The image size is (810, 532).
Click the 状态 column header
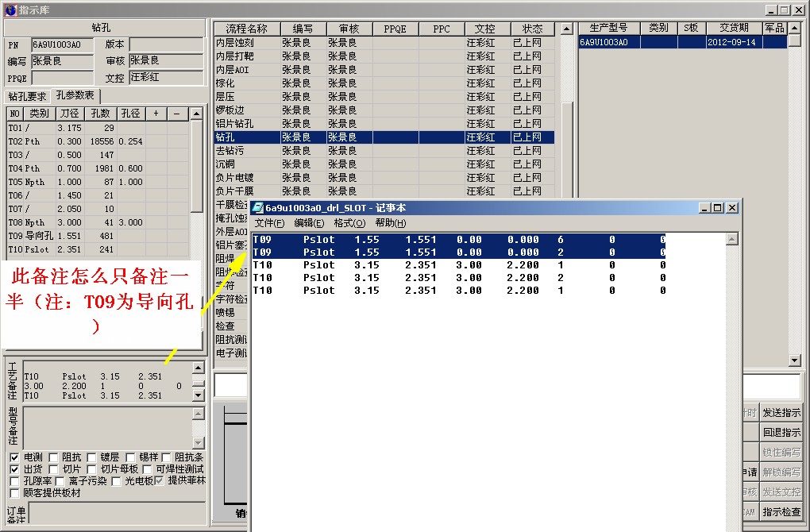coord(533,29)
